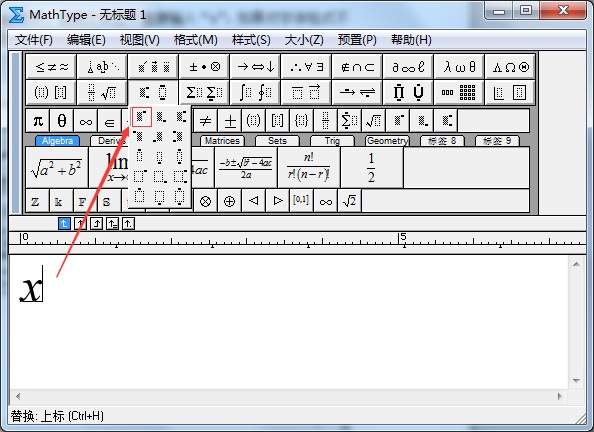Open the matrix templates palette
The image size is (594, 432).
coord(459,92)
